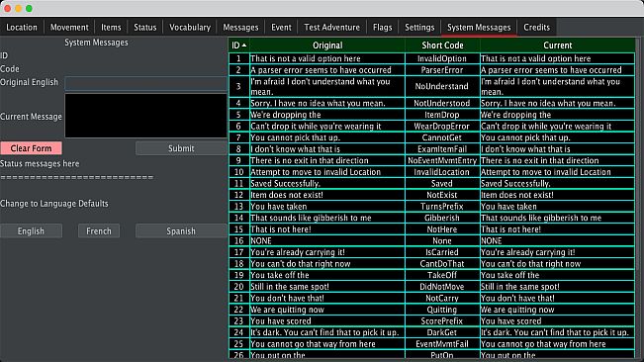Change language defaults to Spanish

(x=181, y=231)
